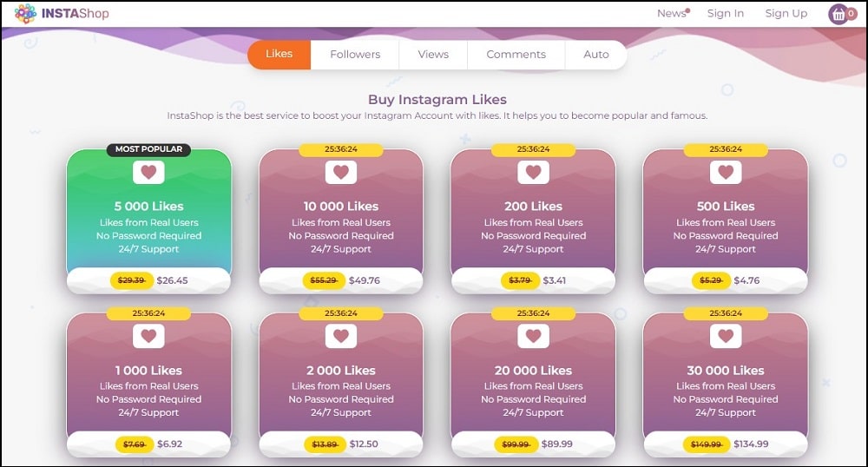Screen dimensions: 868x467
Task: Choose the $12.50 price for 2 000 Likes
Action: pos(364,444)
